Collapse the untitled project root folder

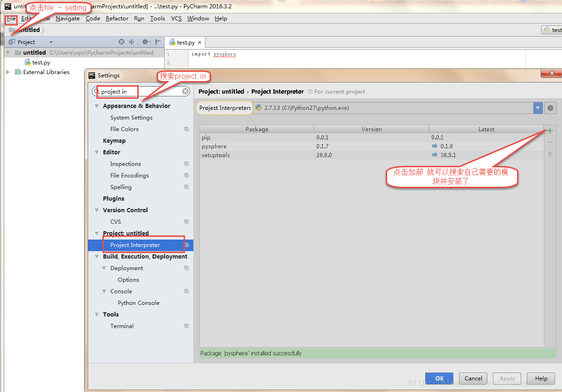[x=8, y=53]
